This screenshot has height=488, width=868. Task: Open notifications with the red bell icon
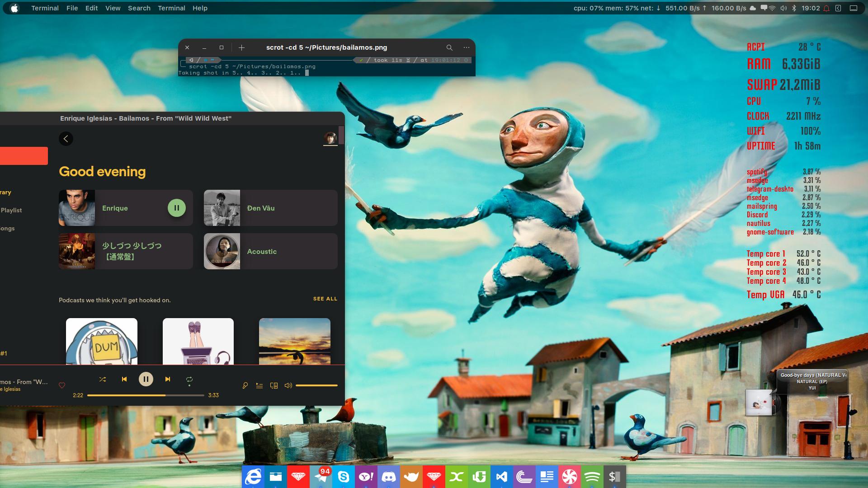click(826, 8)
